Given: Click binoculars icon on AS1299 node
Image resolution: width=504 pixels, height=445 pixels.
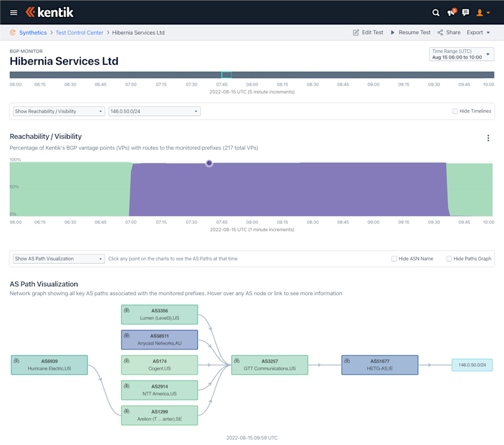Looking at the screenshot, I should tap(127, 411).
